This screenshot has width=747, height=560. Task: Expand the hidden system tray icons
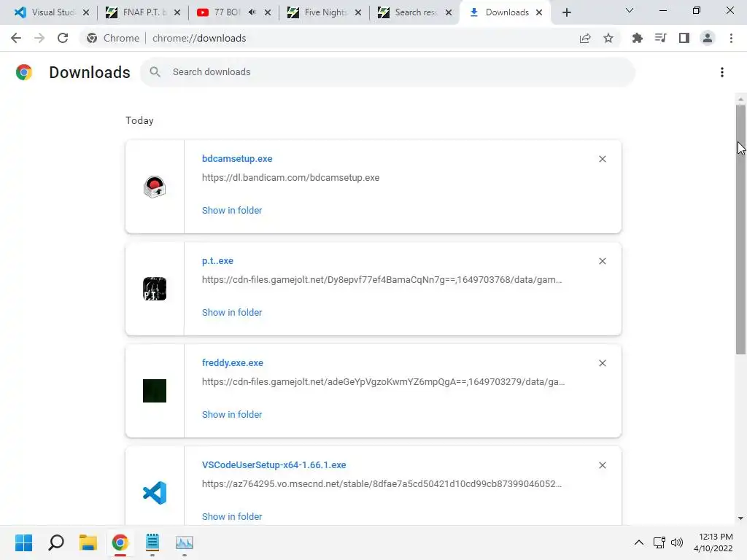(x=639, y=542)
